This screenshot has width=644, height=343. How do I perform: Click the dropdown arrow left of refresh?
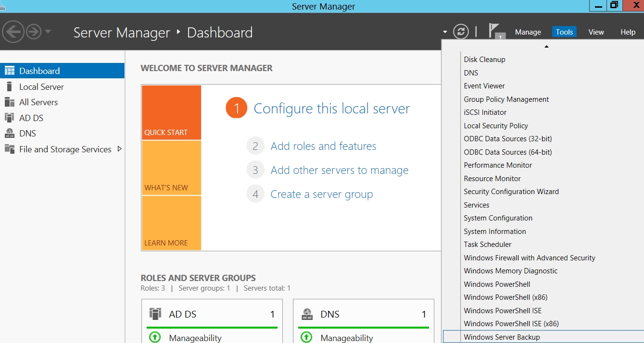445,32
